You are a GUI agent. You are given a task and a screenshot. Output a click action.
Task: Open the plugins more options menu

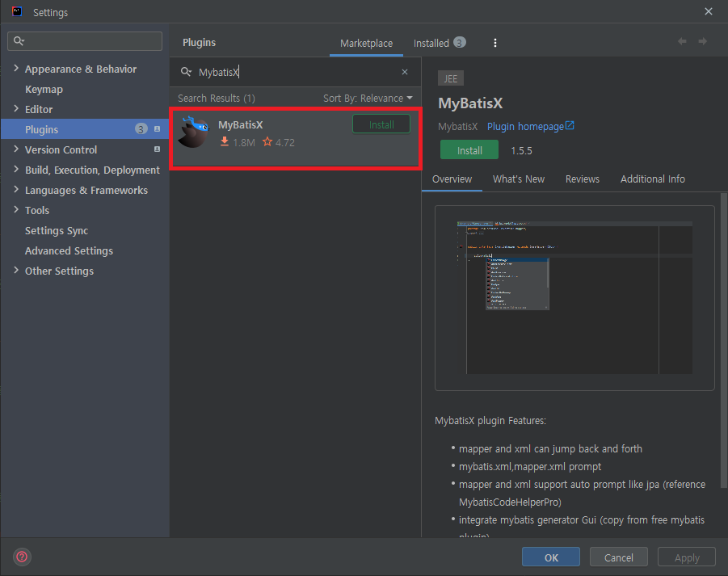[x=495, y=43]
